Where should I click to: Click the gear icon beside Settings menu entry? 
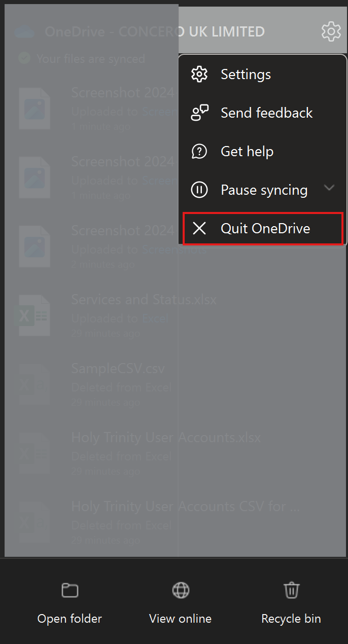point(199,75)
